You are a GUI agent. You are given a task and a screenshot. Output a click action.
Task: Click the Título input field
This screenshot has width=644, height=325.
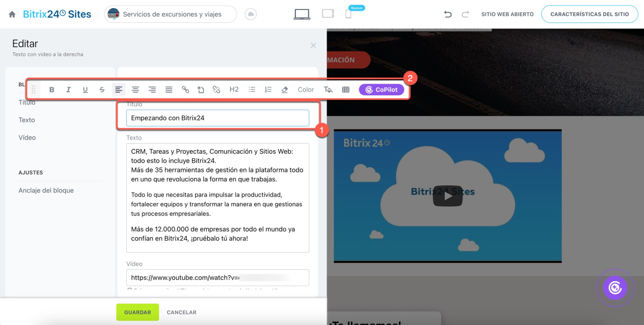tap(217, 118)
